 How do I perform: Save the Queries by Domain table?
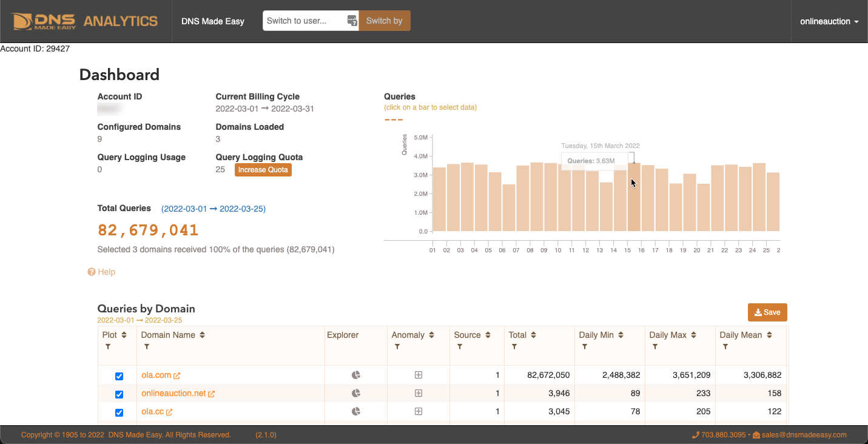point(767,312)
